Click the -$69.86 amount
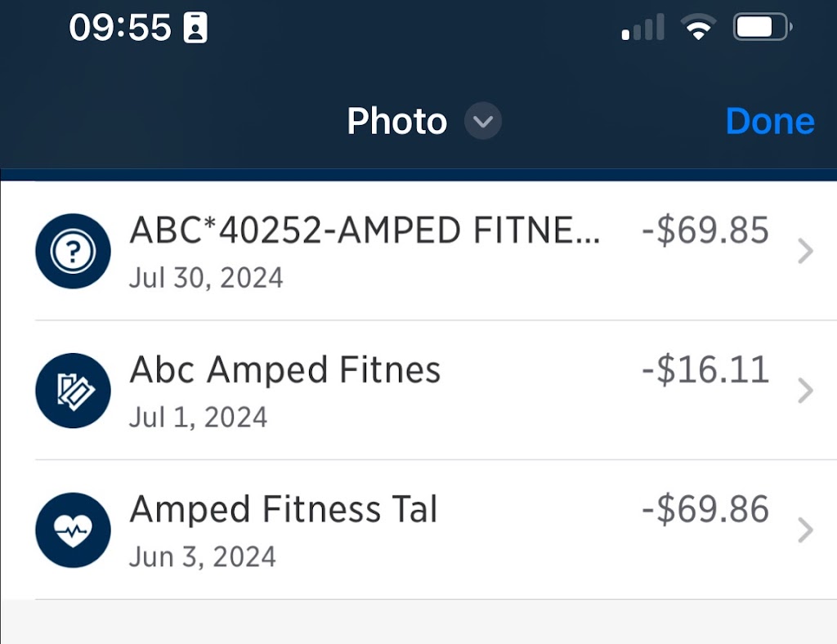Screen dimensions: 837x644 705,510
